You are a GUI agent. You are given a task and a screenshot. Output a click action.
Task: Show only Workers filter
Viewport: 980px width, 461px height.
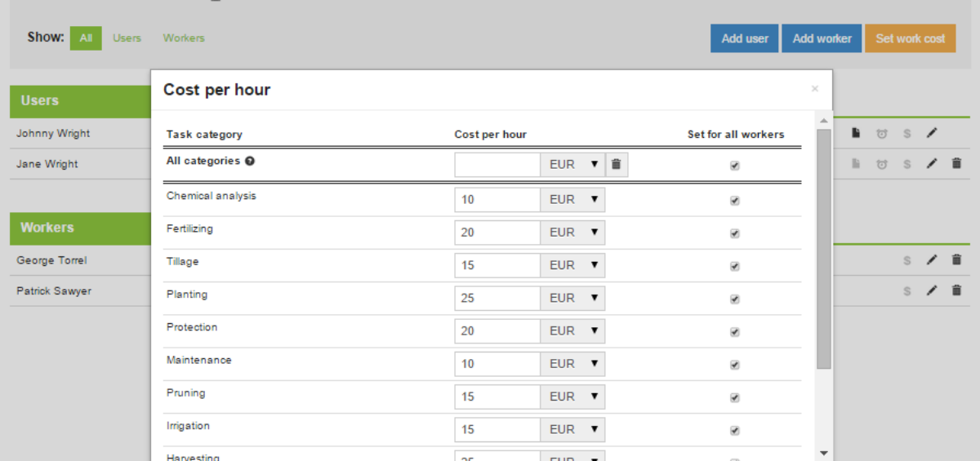click(184, 38)
